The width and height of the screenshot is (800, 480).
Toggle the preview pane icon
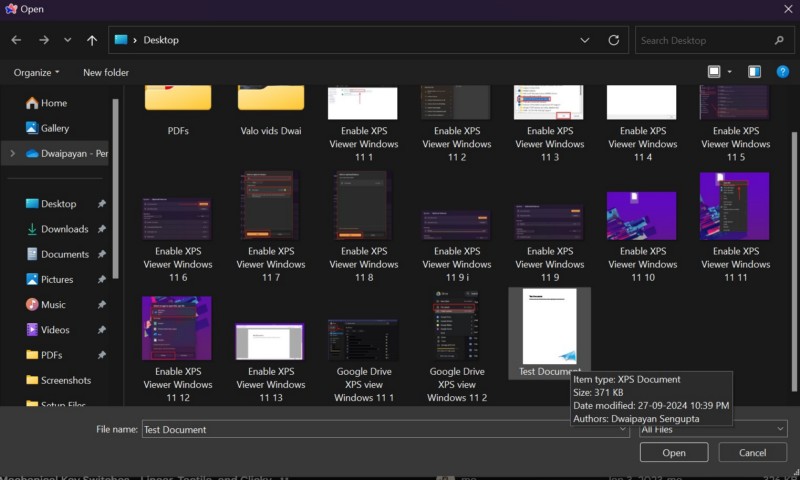coord(754,72)
